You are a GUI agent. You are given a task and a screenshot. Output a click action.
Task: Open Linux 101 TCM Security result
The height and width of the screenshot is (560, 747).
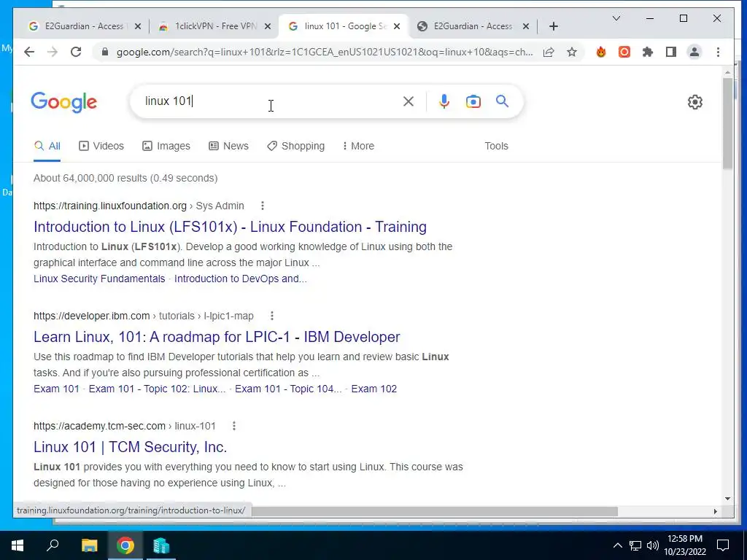(x=130, y=447)
